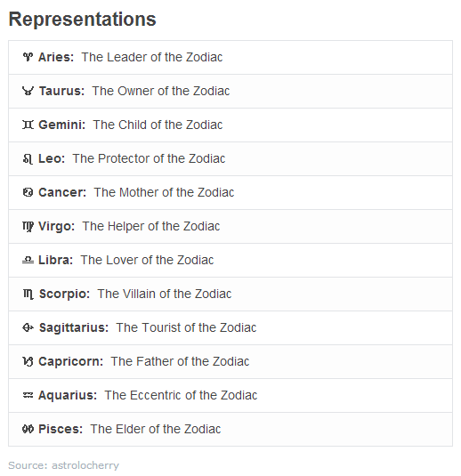This screenshot has height=476, width=461.
Task: Click the Gemini twins symbol icon
Action: click(x=28, y=125)
